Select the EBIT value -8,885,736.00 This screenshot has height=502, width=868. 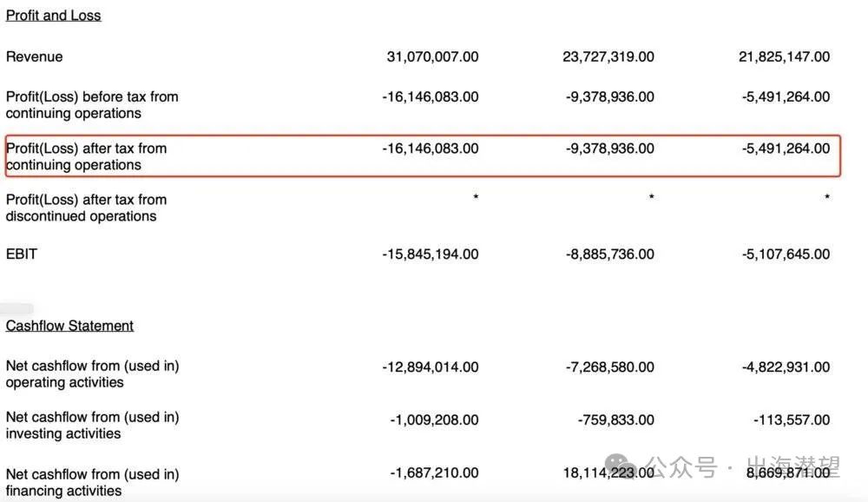pos(609,254)
